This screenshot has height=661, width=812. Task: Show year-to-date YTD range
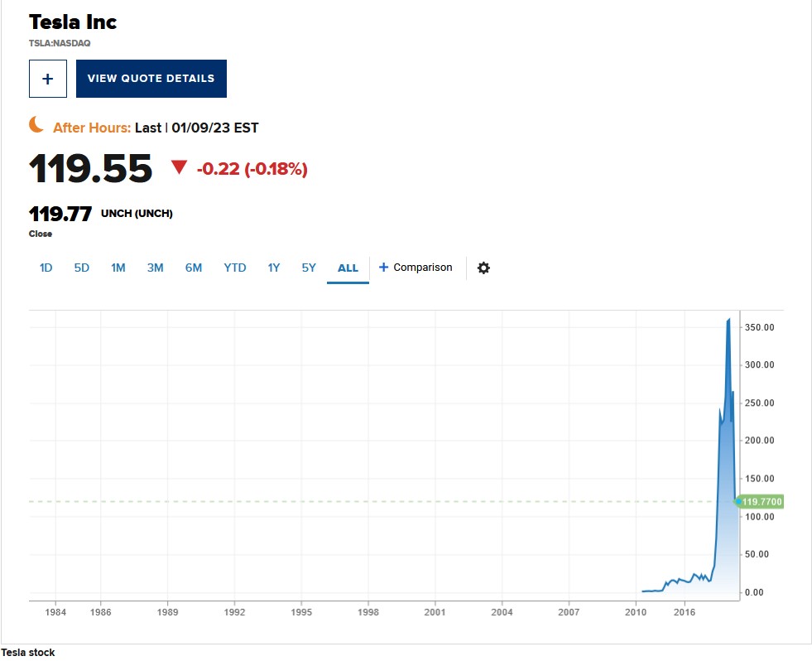(x=234, y=268)
